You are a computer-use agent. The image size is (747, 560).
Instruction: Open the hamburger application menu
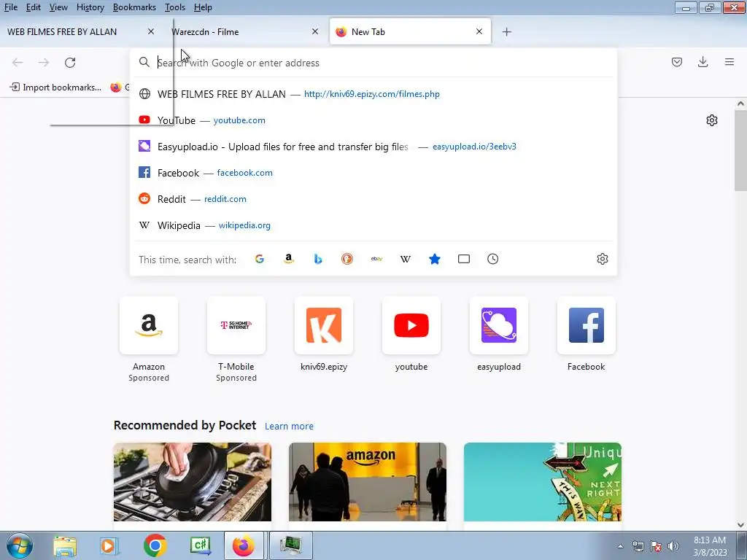tap(729, 62)
